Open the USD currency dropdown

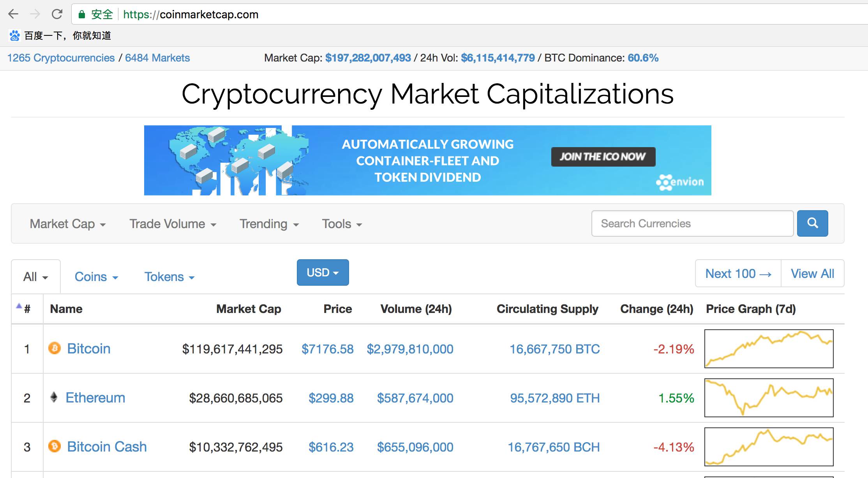(323, 272)
